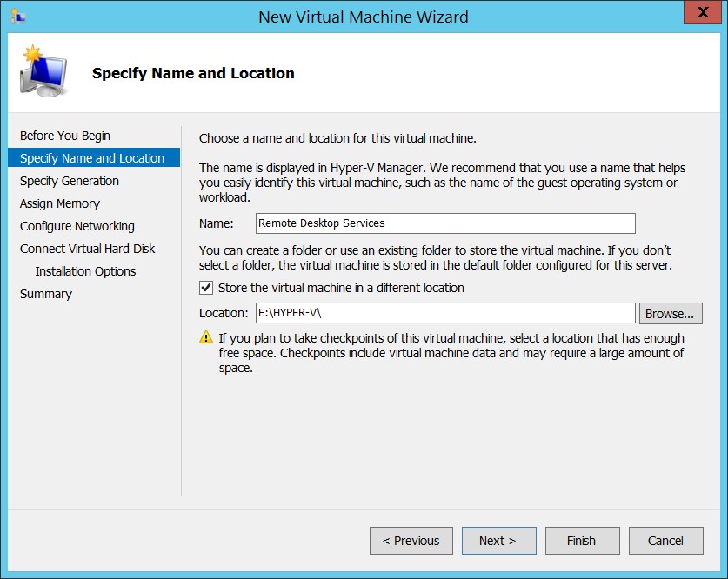728x579 pixels.
Task: Go to the Before You Begin step
Action: [65, 136]
